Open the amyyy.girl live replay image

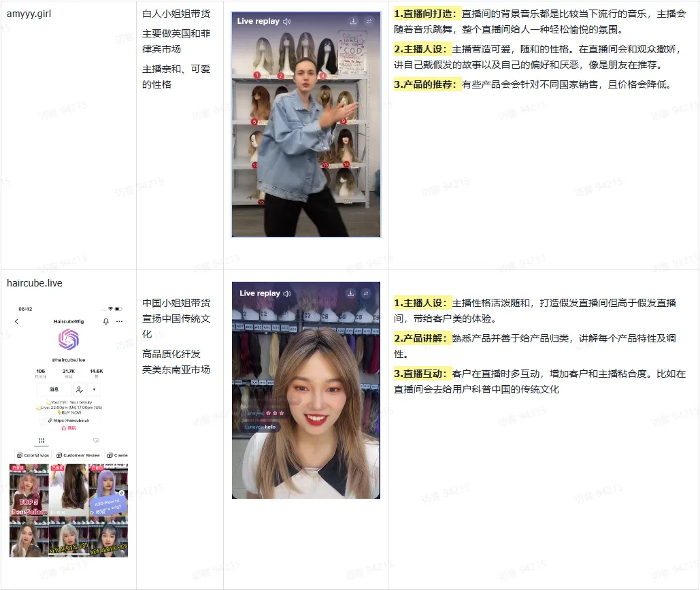(306, 124)
